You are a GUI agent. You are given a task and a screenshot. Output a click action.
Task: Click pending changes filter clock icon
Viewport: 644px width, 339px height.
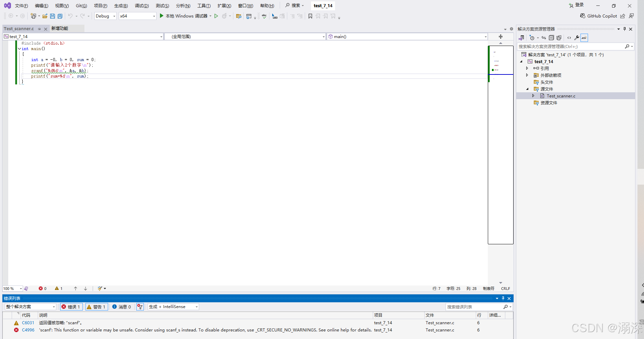tap(532, 38)
